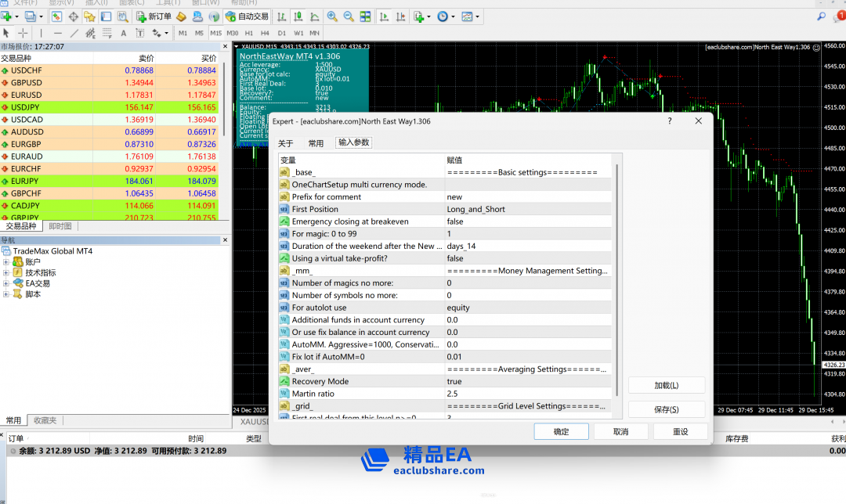
Task: Open the 即时图 tab in Market Watch
Action: [x=60, y=226]
